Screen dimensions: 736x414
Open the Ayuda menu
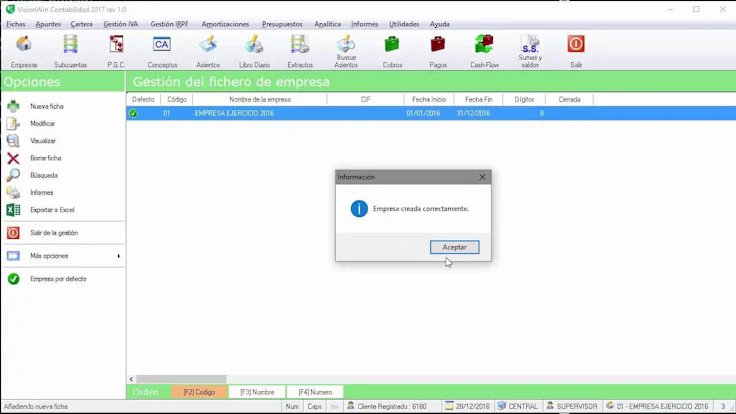tap(439, 24)
